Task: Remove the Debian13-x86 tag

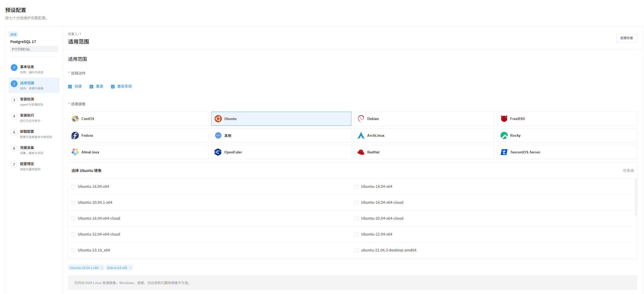Action: pyautogui.click(x=131, y=268)
